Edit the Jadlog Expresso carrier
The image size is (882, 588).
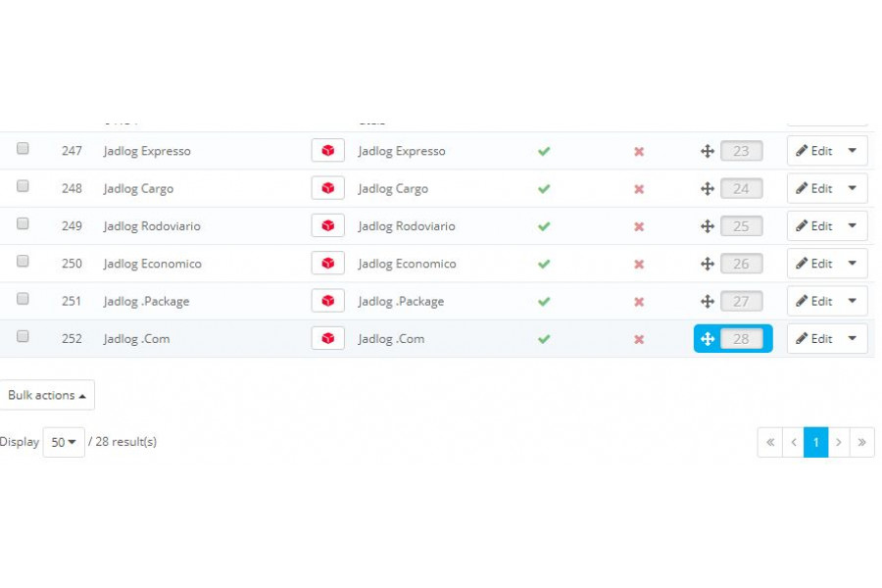tap(814, 151)
